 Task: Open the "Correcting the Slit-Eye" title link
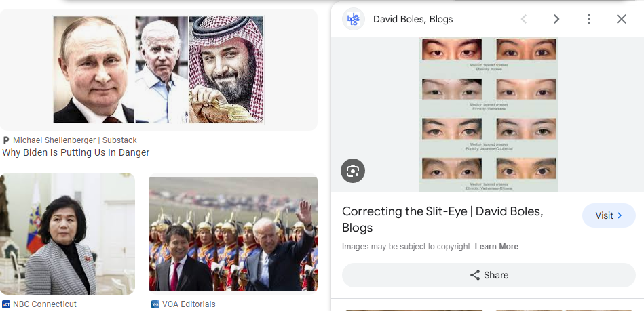point(442,220)
